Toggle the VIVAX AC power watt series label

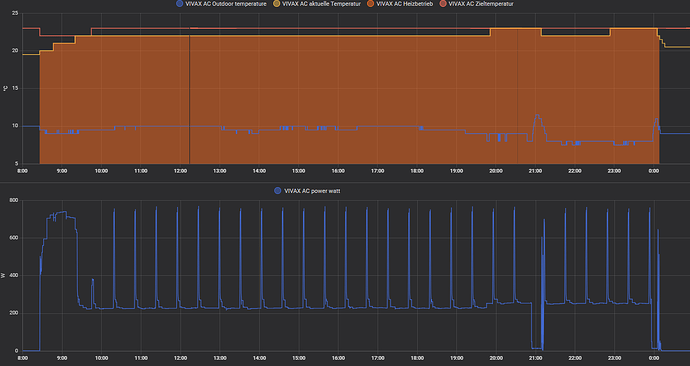[x=312, y=191]
